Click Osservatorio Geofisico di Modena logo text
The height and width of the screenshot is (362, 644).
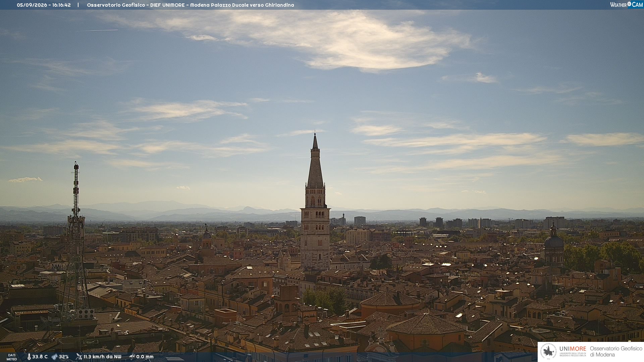pyautogui.click(x=616, y=352)
